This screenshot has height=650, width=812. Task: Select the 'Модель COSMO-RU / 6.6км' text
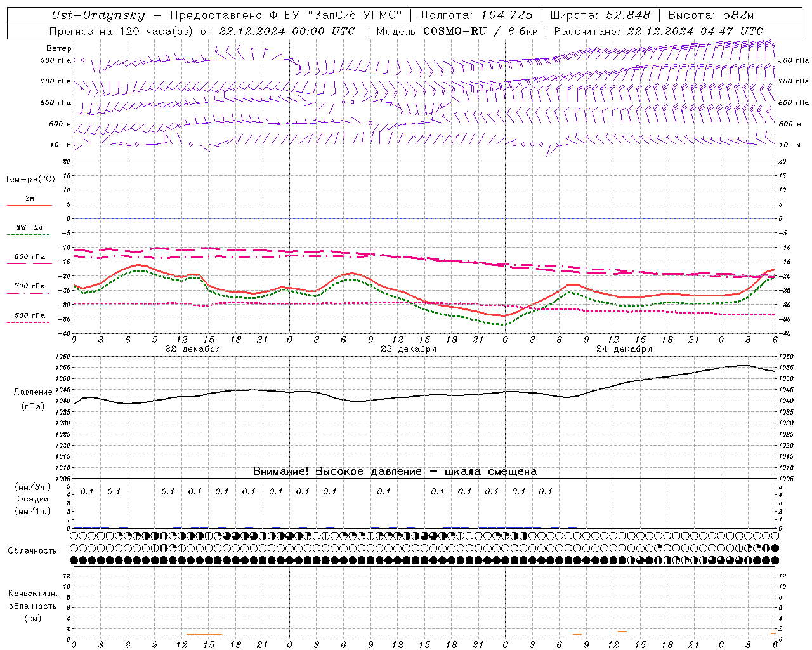tap(457, 31)
